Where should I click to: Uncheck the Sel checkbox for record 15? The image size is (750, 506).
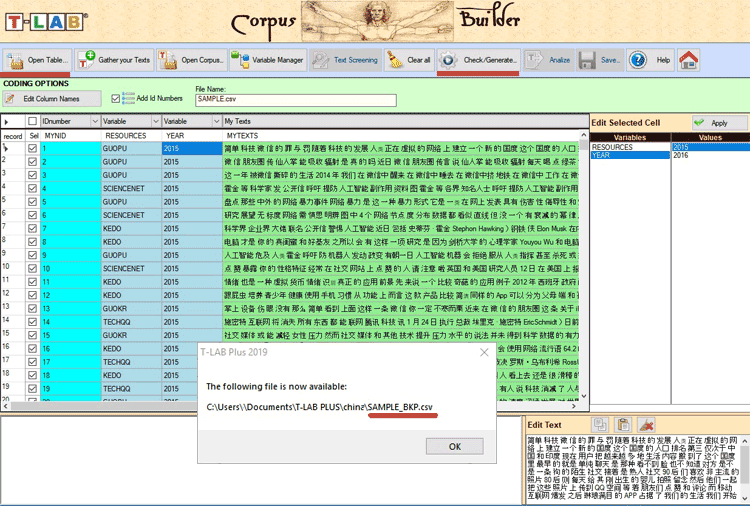pyautogui.click(x=32, y=335)
